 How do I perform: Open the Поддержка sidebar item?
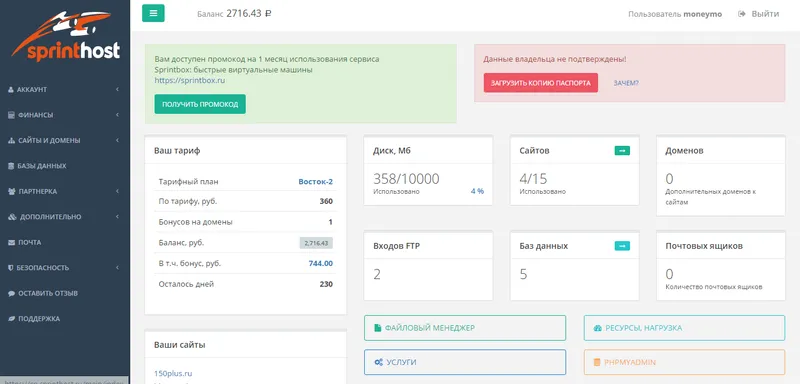click(65, 319)
